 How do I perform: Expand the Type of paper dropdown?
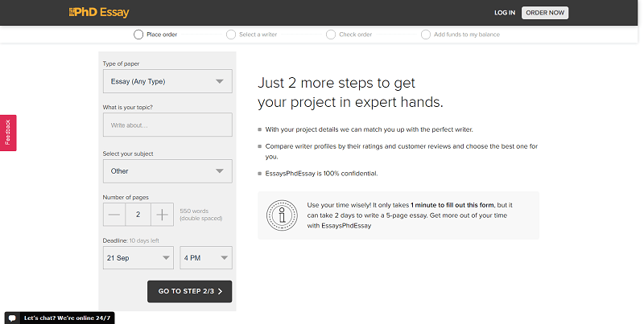[167, 81]
